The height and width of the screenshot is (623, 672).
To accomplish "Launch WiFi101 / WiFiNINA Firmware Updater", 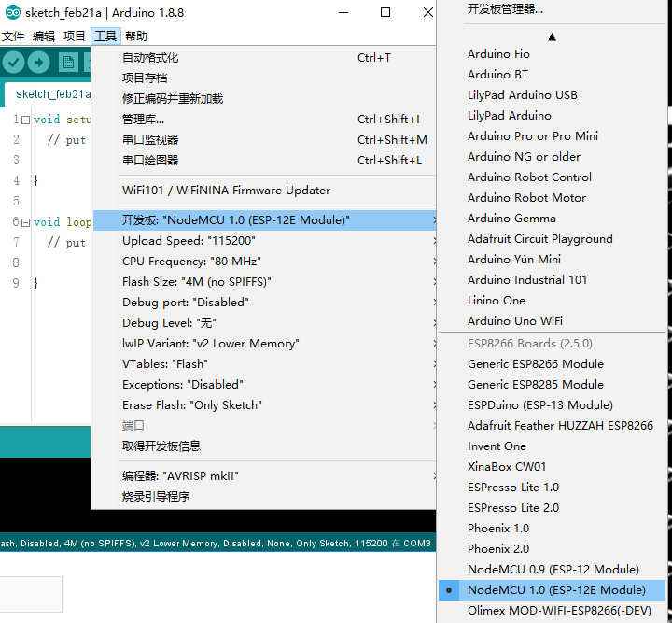I will click(x=264, y=191).
